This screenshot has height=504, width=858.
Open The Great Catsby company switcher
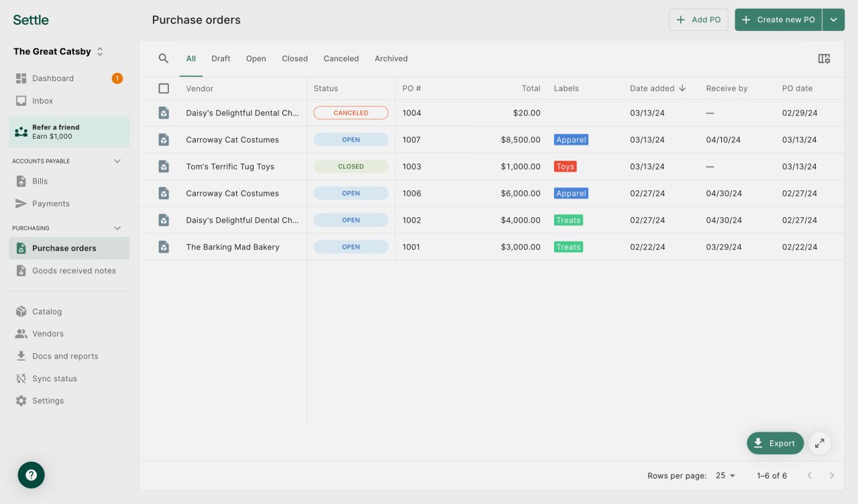click(x=59, y=52)
